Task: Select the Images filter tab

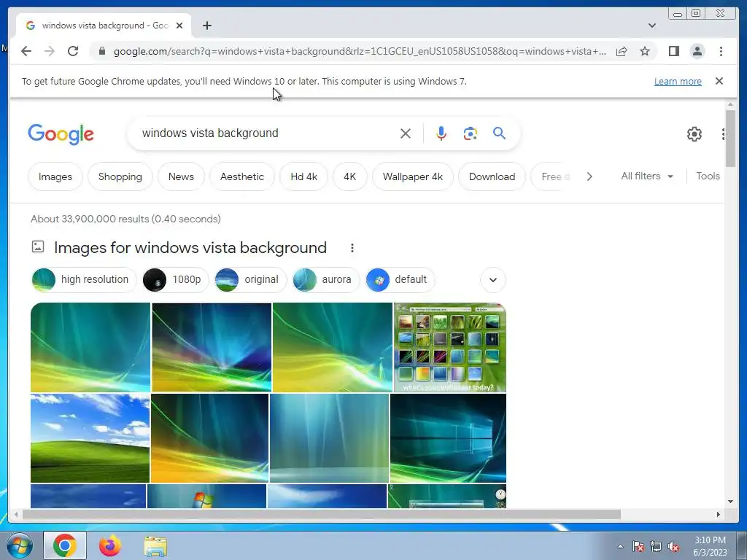Action: (x=55, y=176)
